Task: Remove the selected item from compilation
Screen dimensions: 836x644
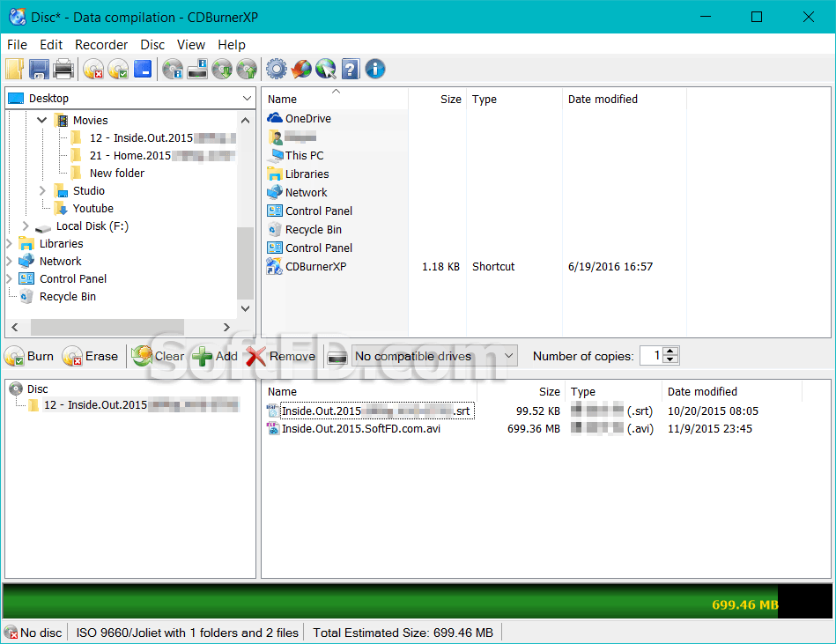Action: 281,356
